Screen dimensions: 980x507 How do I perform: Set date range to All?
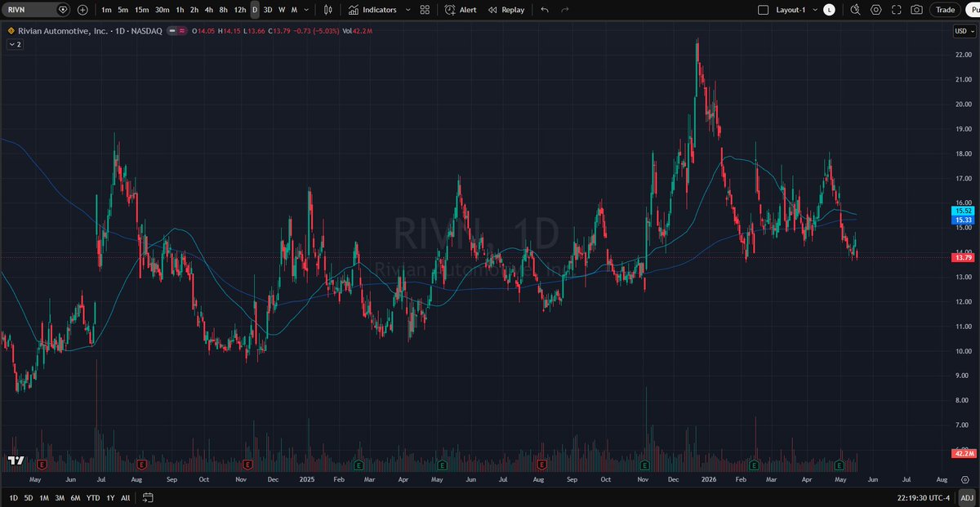coord(125,497)
